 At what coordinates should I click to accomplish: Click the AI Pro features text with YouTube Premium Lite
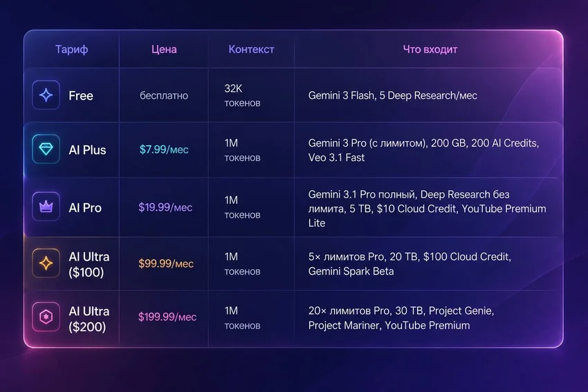(427, 208)
